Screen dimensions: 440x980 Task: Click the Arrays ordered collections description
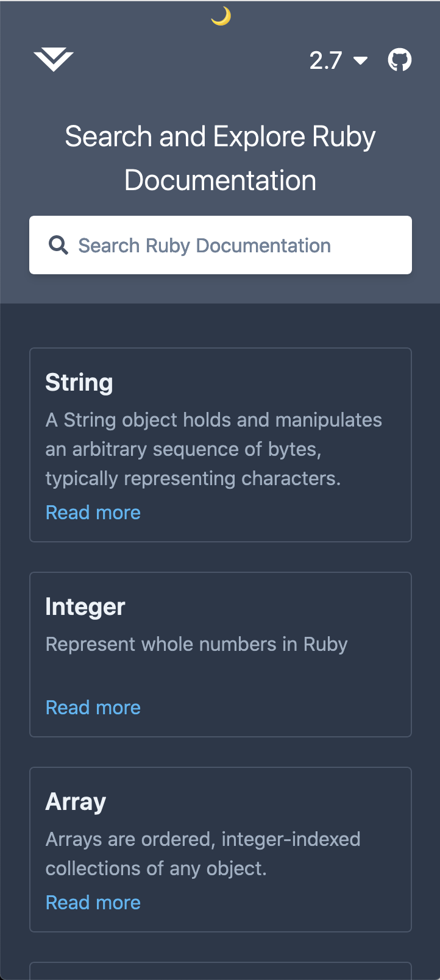(203, 854)
